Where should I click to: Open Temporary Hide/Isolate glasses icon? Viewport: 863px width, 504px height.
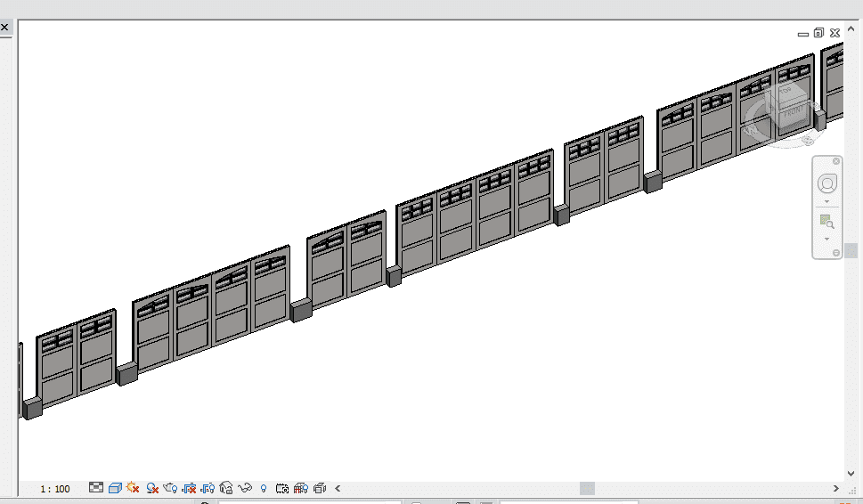pyautogui.click(x=245, y=488)
